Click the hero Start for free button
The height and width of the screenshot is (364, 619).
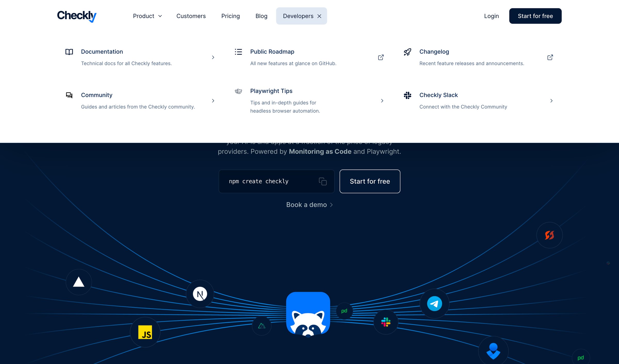[x=370, y=181]
